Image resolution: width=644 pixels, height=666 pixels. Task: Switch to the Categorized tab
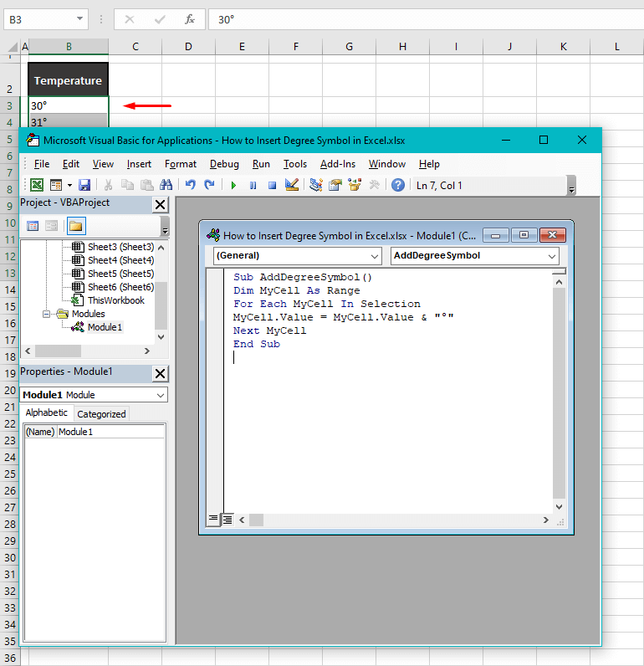click(101, 414)
